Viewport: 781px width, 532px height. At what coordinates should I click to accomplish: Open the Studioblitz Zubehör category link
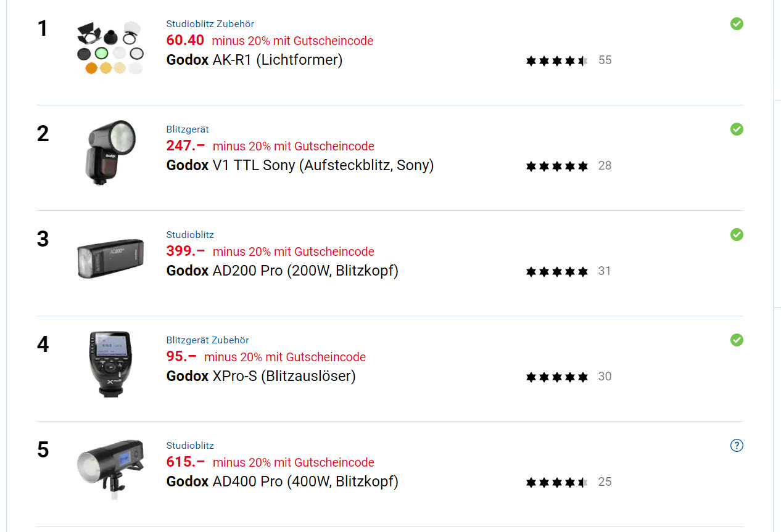pos(210,24)
